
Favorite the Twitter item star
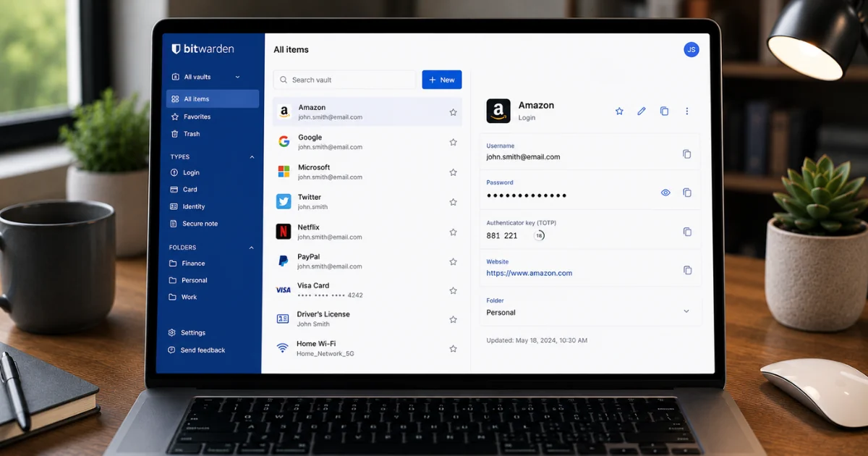click(453, 202)
